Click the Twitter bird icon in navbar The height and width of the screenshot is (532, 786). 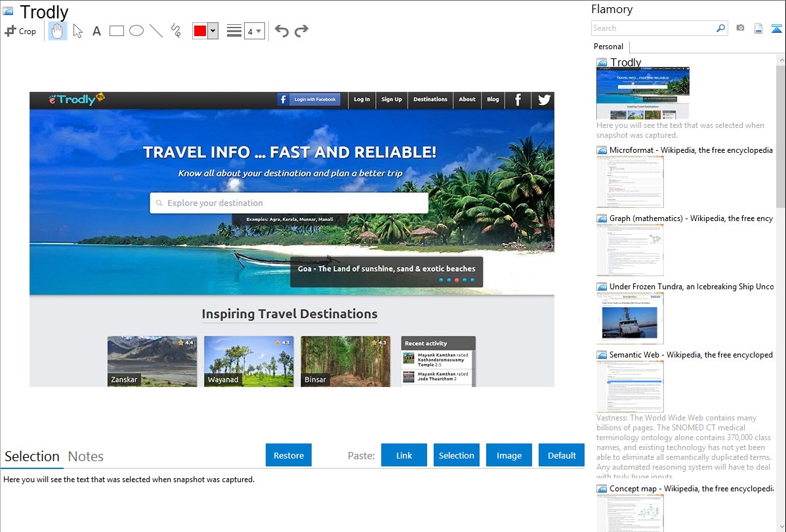tap(544, 100)
